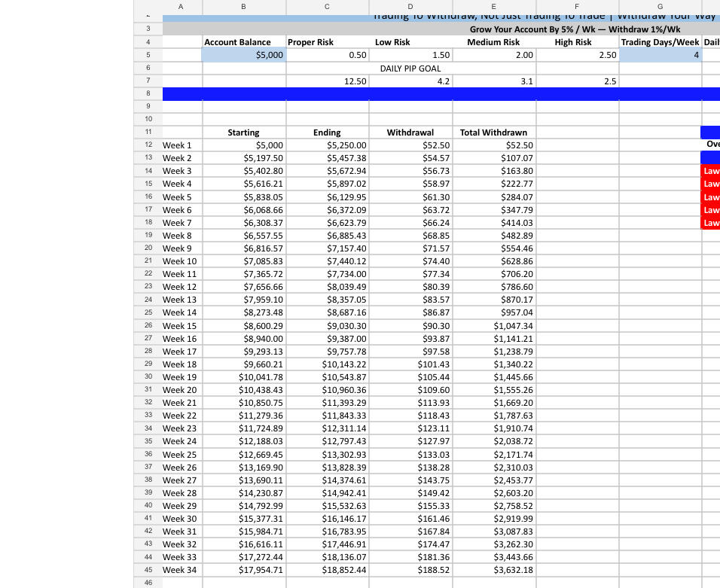This screenshot has width=720, height=588.
Task: Select Week 18 ending balance $10,143.22
Action: 328,364
